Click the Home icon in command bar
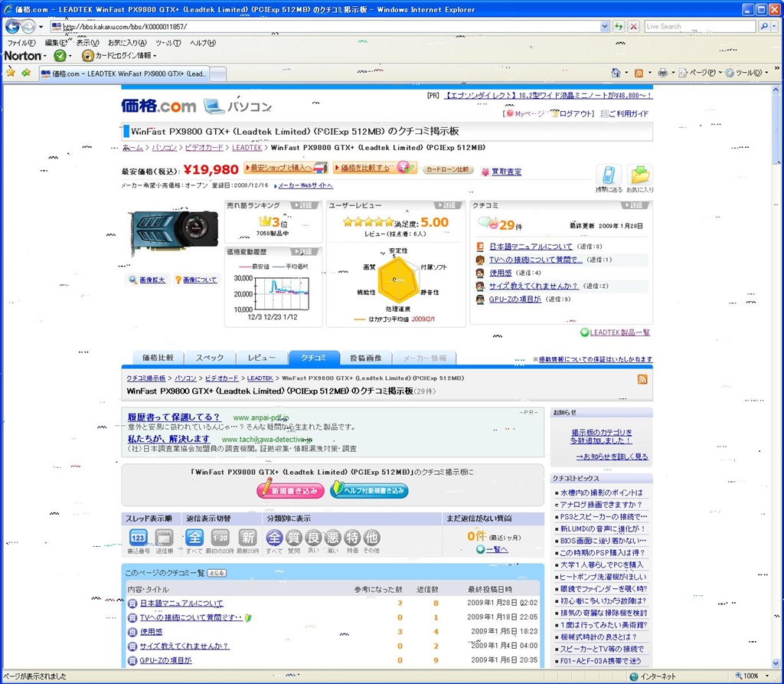Screen dimensions: 784x684 coord(616,73)
